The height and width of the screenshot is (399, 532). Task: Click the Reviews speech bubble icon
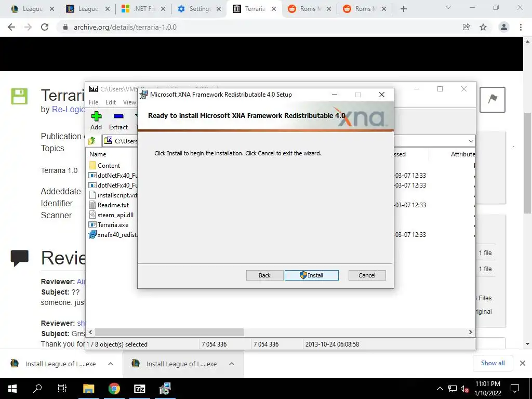click(20, 258)
